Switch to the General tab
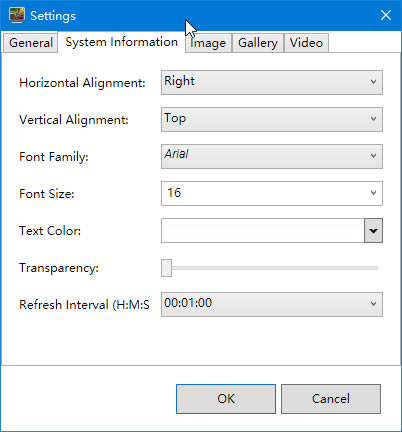 tap(31, 43)
